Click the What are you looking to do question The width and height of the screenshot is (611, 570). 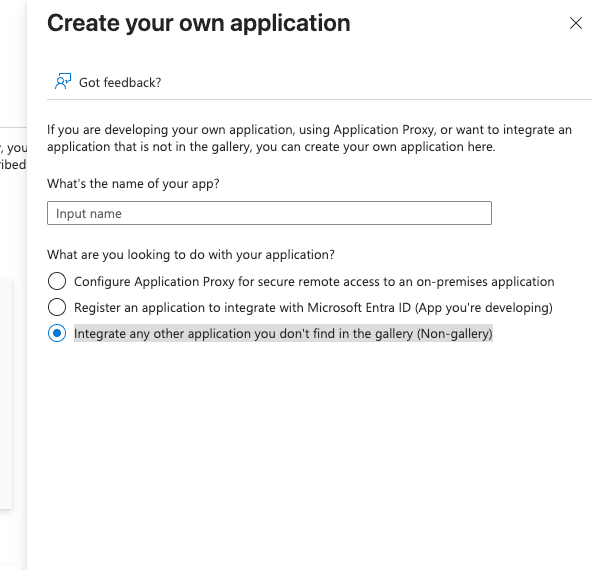191,254
